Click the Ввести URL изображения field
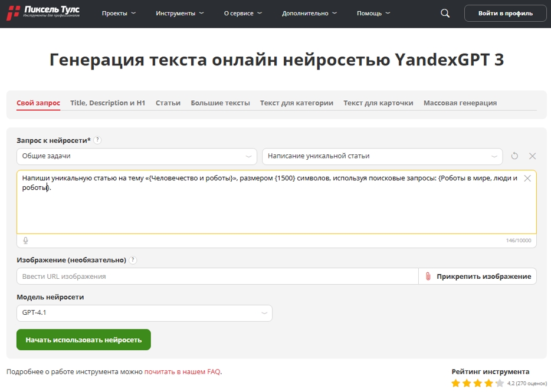 [218, 276]
